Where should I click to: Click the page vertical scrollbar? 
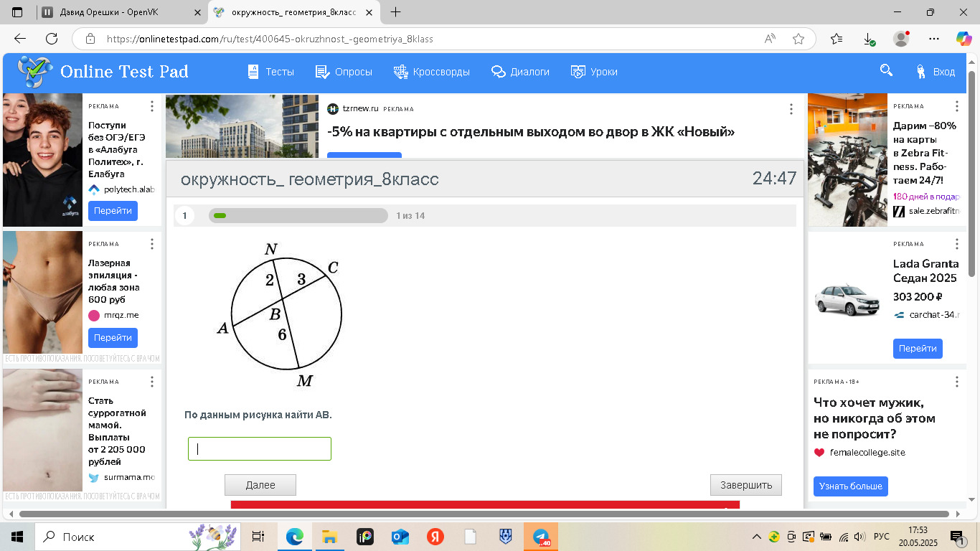click(x=971, y=172)
